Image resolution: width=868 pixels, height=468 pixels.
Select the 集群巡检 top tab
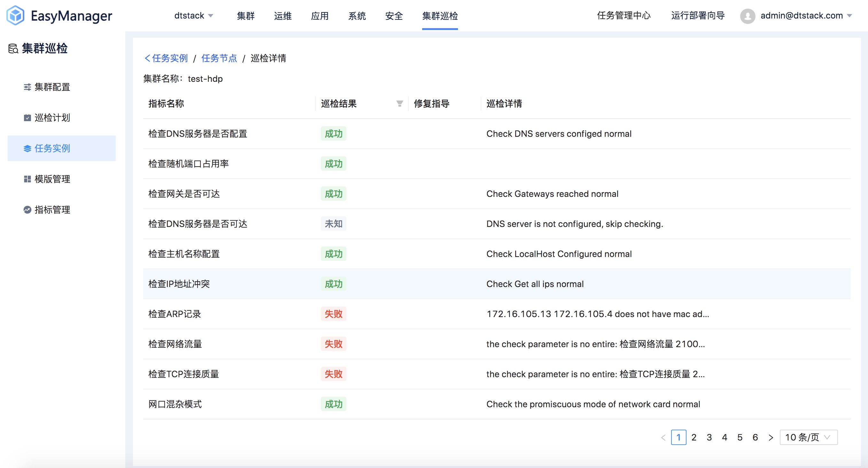(x=440, y=16)
